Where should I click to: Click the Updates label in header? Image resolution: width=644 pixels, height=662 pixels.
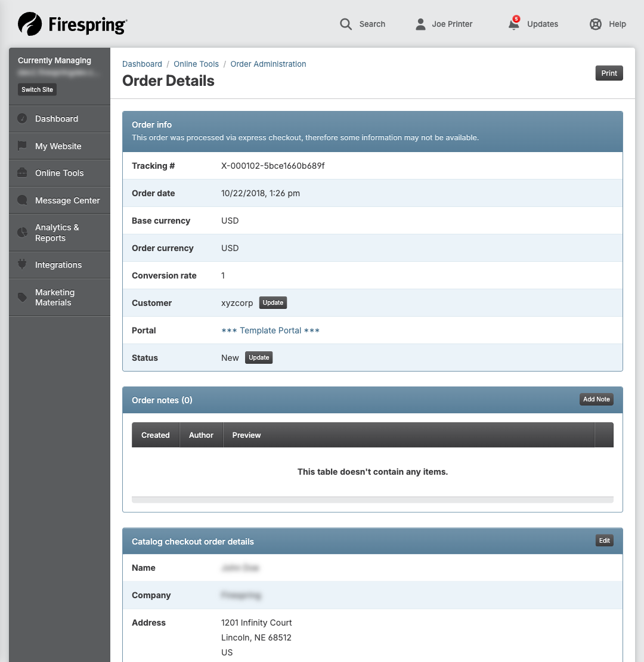(x=542, y=24)
